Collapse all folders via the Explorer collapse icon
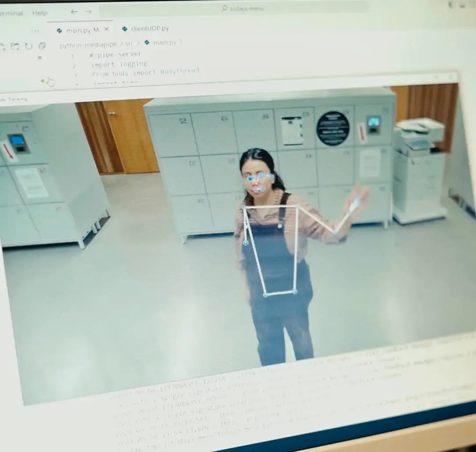This screenshot has height=452, width=476. tap(42, 45)
